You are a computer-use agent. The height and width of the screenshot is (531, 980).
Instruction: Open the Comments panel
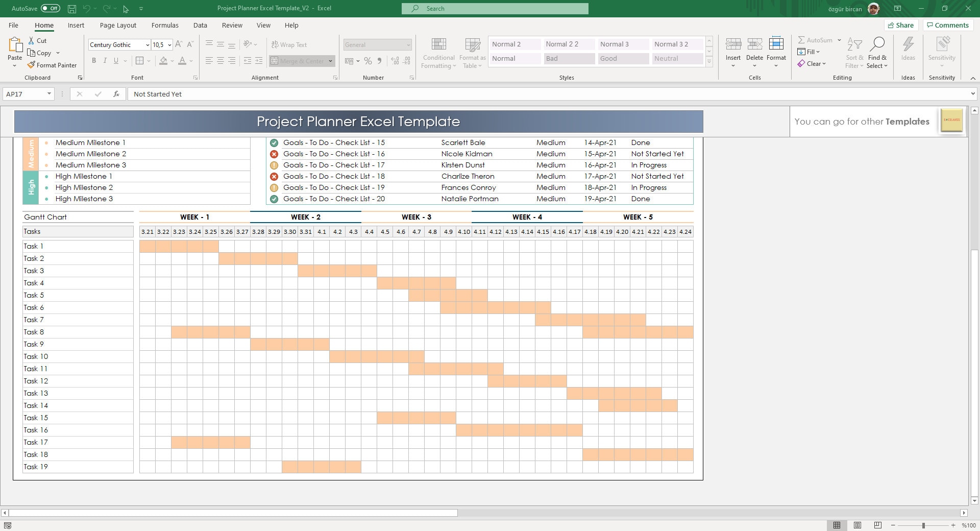[947, 25]
